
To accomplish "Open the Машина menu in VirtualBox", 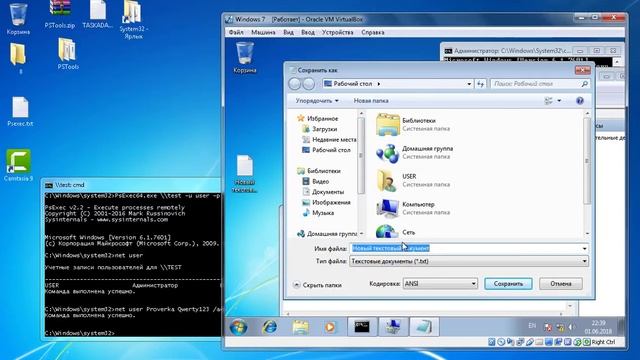I will [x=263, y=32].
